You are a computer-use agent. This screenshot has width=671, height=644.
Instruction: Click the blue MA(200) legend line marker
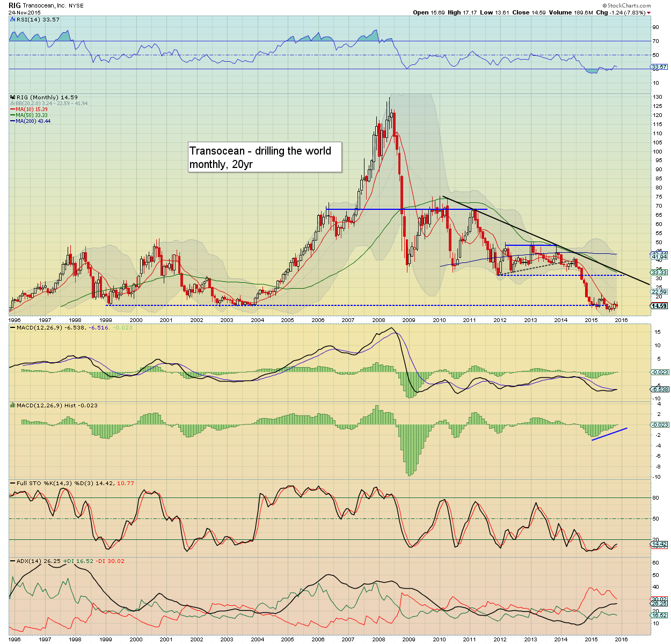(13, 121)
